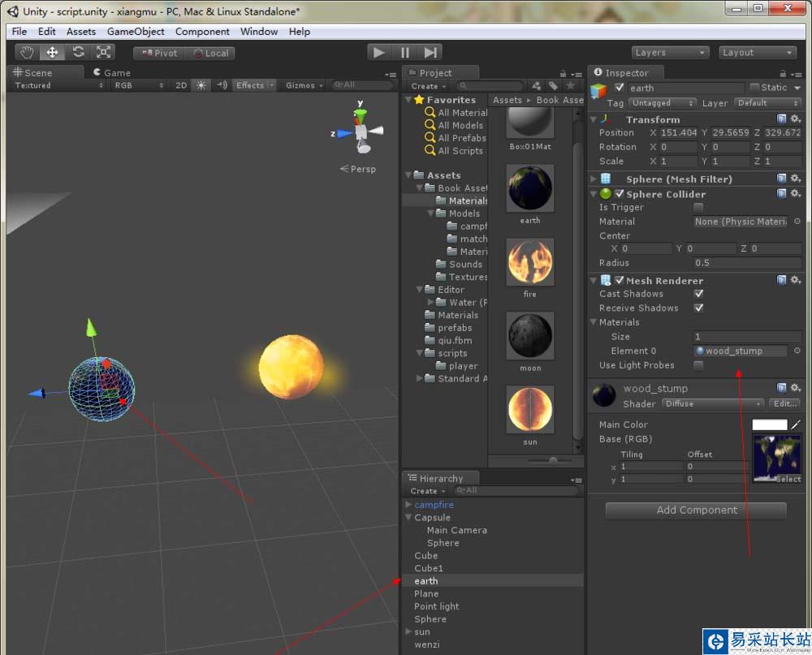Toggle the Pivot button
This screenshot has width=812, height=655.
point(159,53)
